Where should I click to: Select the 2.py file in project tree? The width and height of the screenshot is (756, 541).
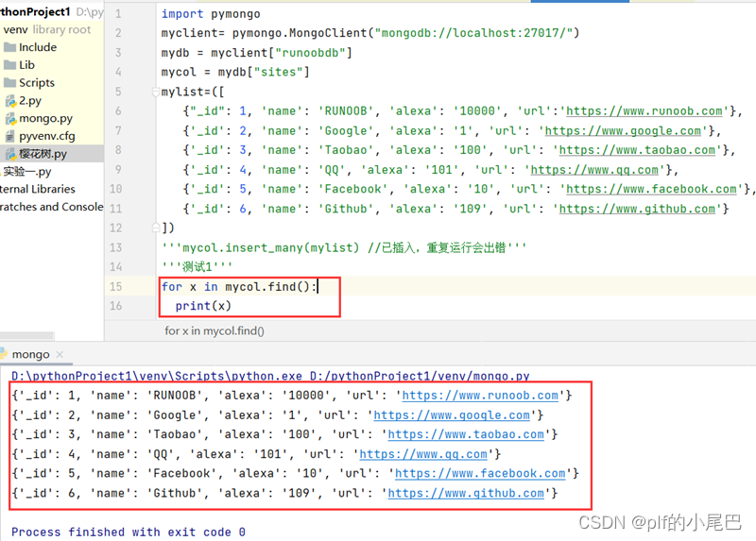(30, 101)
